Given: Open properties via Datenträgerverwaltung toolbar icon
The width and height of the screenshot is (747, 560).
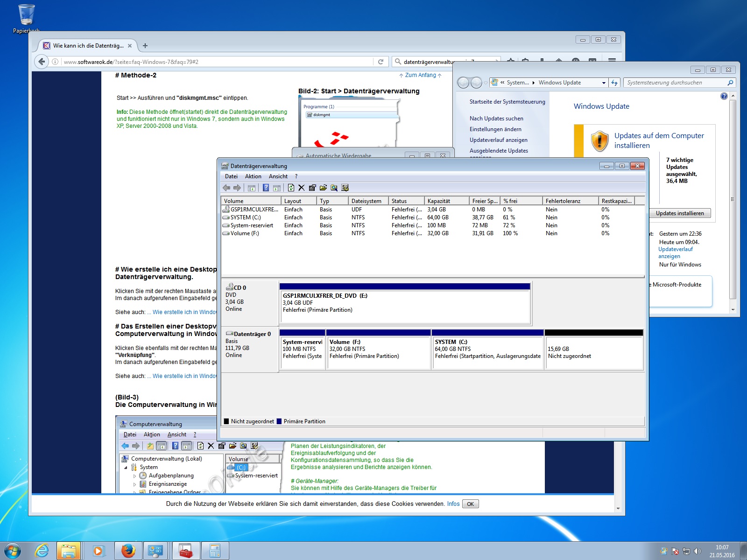Looking at the screenshot, I should (x=312, y=188).
